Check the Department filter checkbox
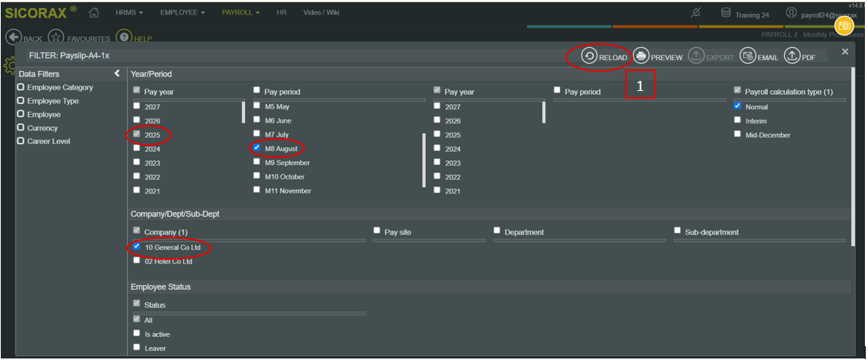Image resolution: width=868 pixels, height=360 pixels. point(497,230)
